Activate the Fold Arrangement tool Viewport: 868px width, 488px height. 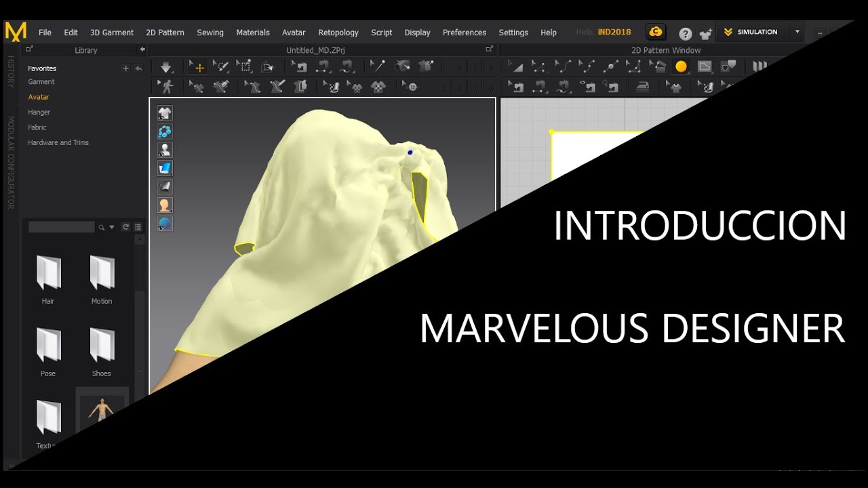pyautogui.click(x=267, y=66)
